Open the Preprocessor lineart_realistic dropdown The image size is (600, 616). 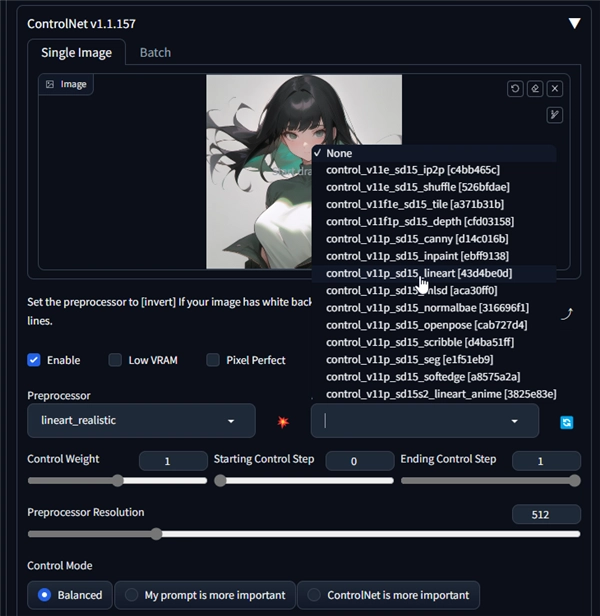tap(141, 420)
